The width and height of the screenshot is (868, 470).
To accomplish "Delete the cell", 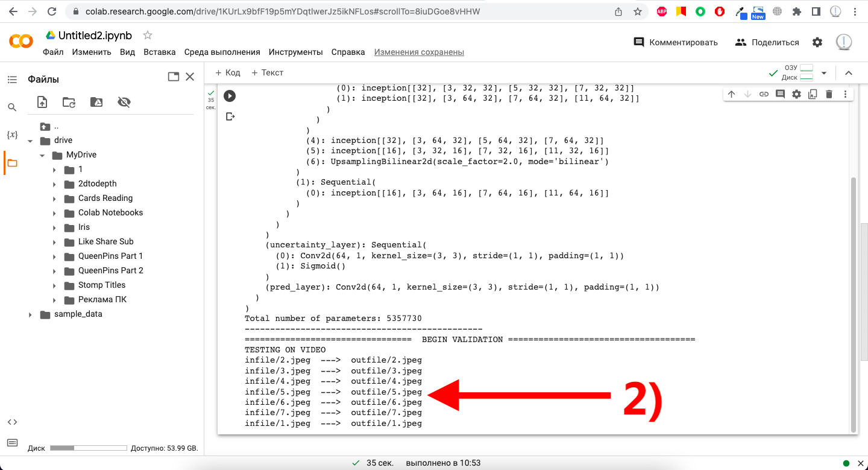I will (x=829, y=94).
